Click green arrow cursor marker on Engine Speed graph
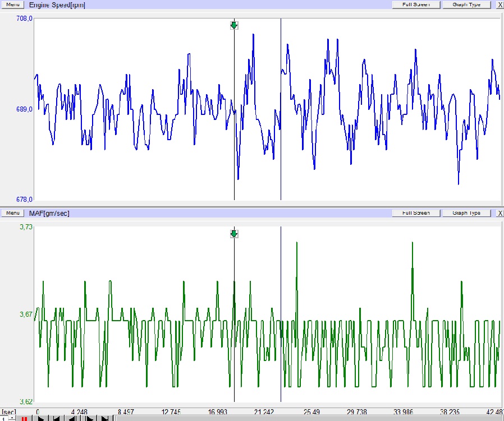Viewport: 504px width, 421px height. pyautogui.click(x=234, y=25)
